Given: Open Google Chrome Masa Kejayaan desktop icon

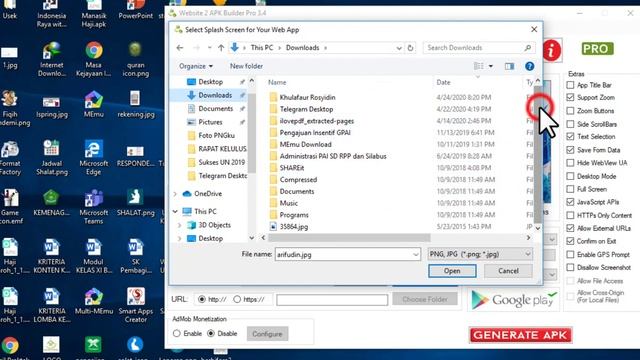Looking at the screenshot, I should coord(93,59).
